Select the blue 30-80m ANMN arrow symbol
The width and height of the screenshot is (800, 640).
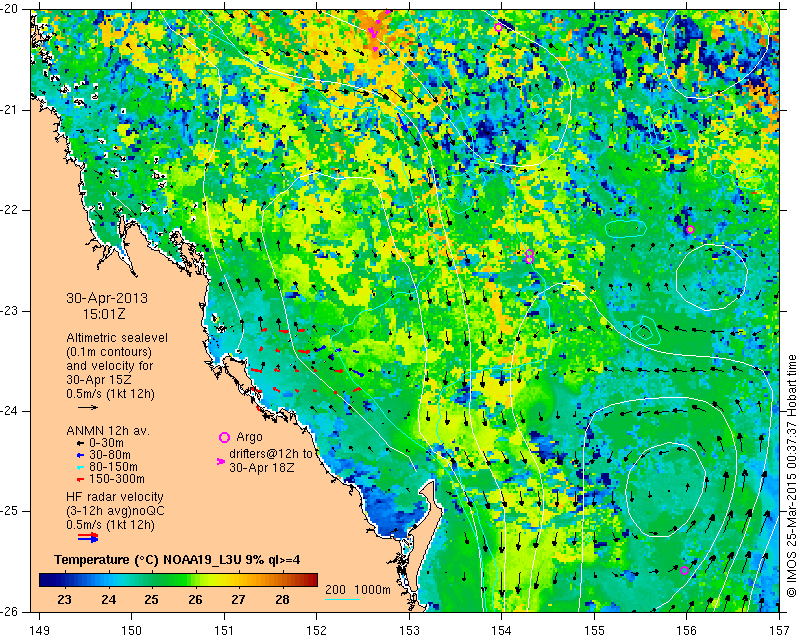(80, 455)
